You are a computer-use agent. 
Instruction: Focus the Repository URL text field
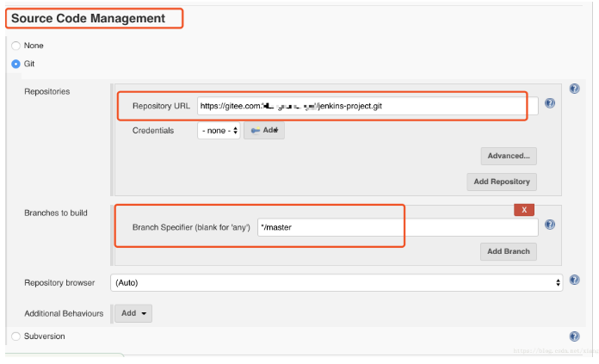(361, 106)
